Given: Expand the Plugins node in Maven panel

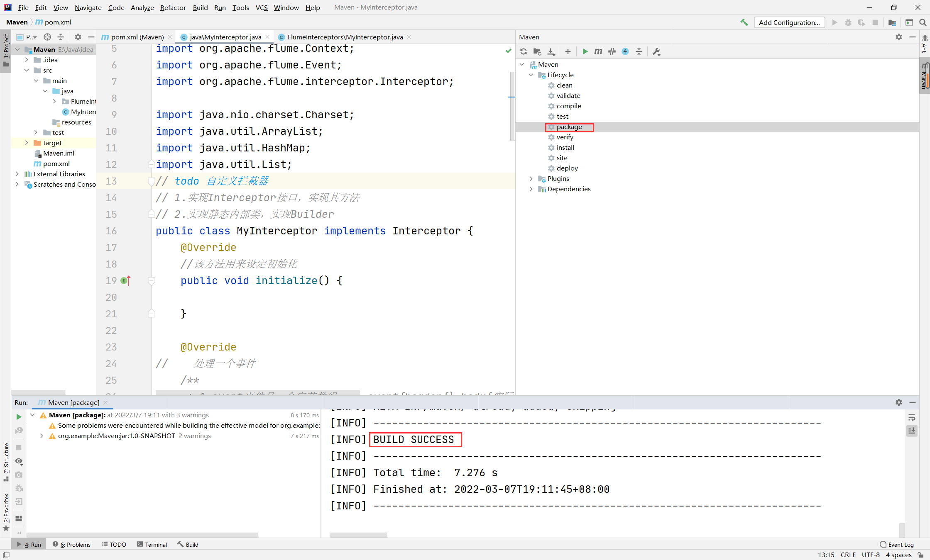Looking at the screenshot, I should coord(531,179).
